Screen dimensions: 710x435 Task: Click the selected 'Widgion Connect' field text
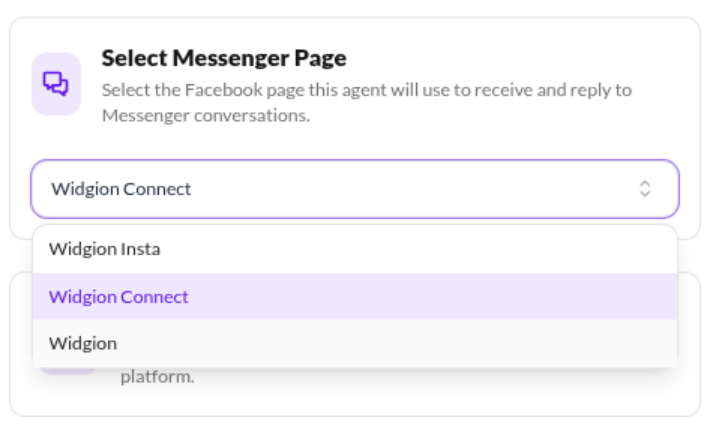click(x=121, y=189)
